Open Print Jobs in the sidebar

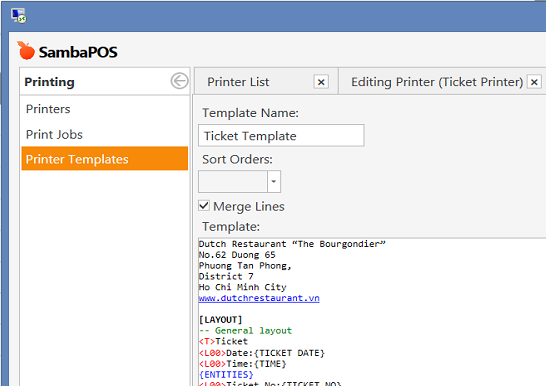click(104, 134)
